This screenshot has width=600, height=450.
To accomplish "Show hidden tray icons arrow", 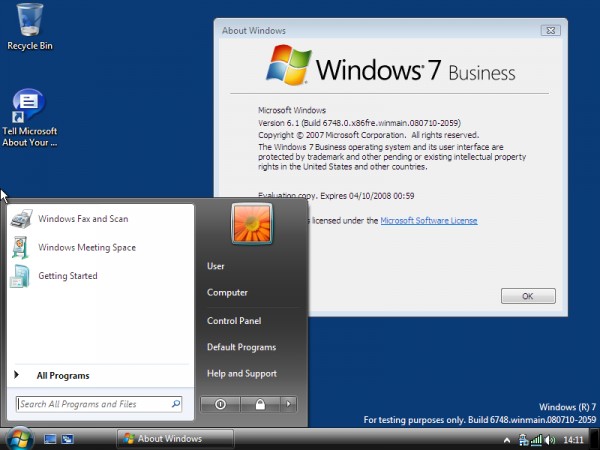I will click(x=507, y=440).
